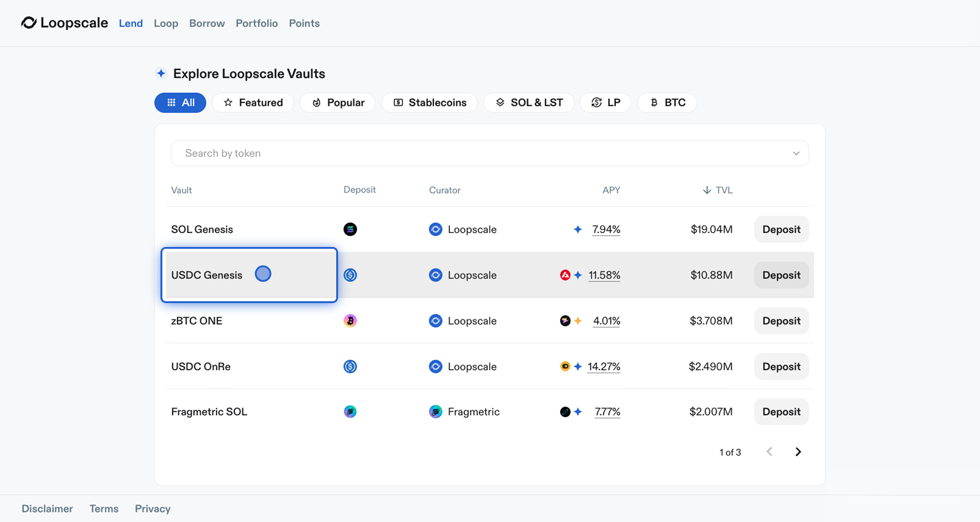
Task: Click the SOL Genesis deposit token icon
Action: pyautogui.click(x=350, y=229)
